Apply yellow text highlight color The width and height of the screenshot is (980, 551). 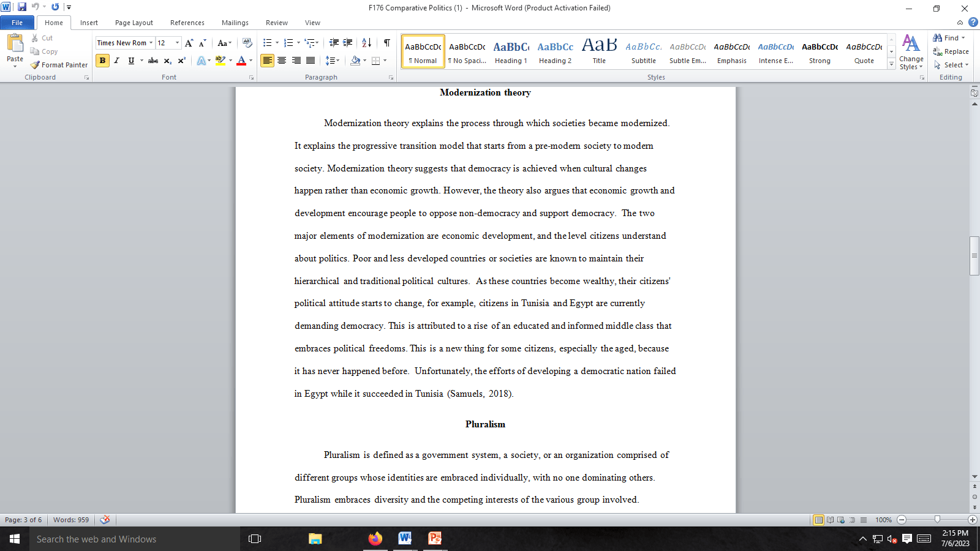[x=221, y=61]
